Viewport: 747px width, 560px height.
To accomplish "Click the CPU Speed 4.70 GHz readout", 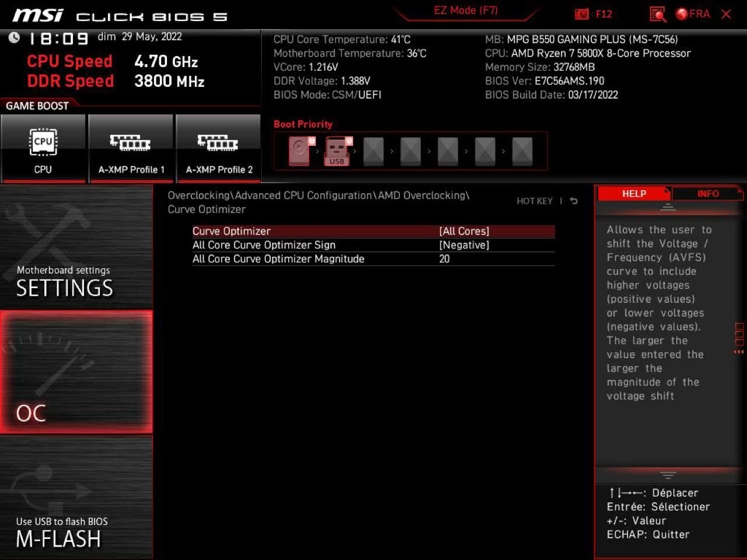I will coord(113,61).
